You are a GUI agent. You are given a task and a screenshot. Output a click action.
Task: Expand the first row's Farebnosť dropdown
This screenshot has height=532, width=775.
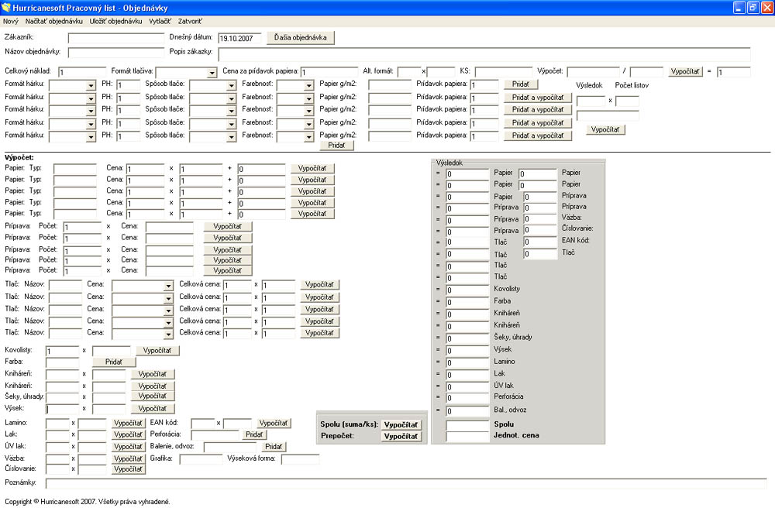(308, 85)
